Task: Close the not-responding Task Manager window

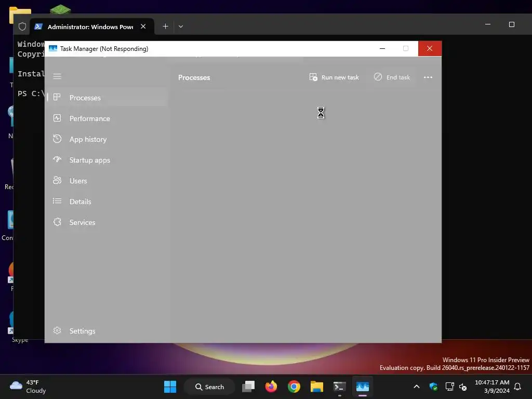Action: click(430, 48)
